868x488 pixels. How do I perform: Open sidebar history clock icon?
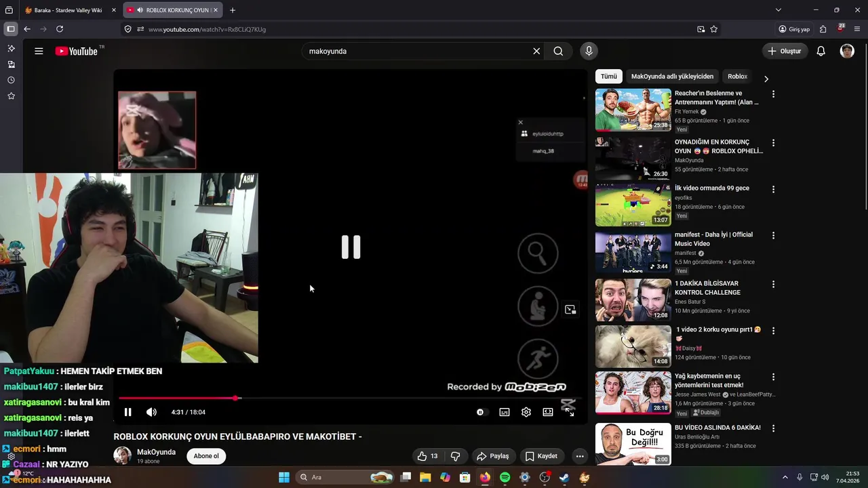[x=11, y=80]
